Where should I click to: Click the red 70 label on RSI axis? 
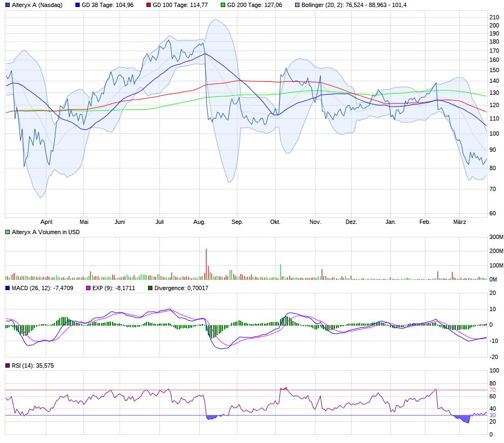coord(492,390)
